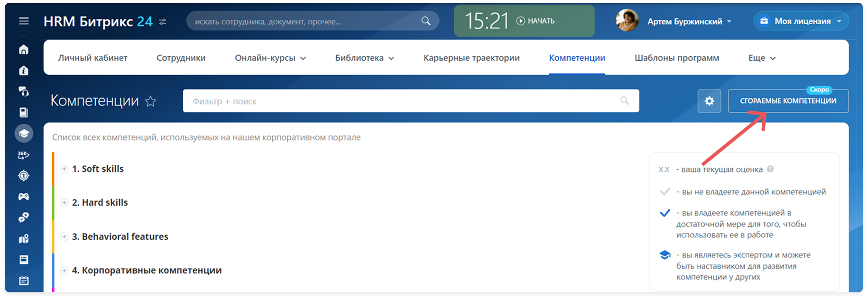
Task: Click the question mark help icon by текущая оценка
Action: coord(770,169)
